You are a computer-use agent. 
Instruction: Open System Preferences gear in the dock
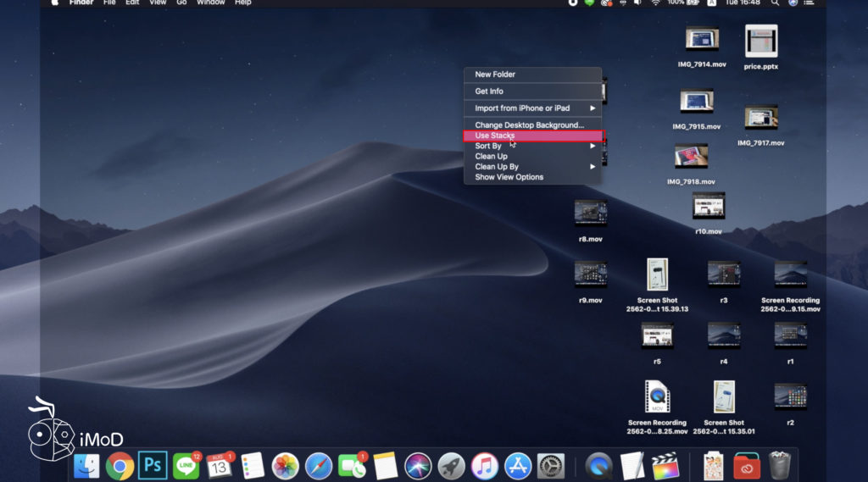[x=551, y=467]
